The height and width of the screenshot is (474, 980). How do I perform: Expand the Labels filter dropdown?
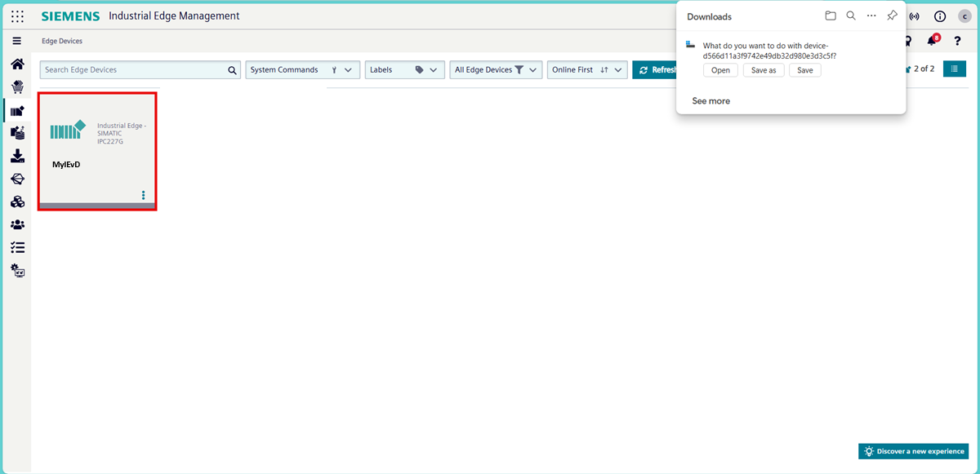point(404,69)
